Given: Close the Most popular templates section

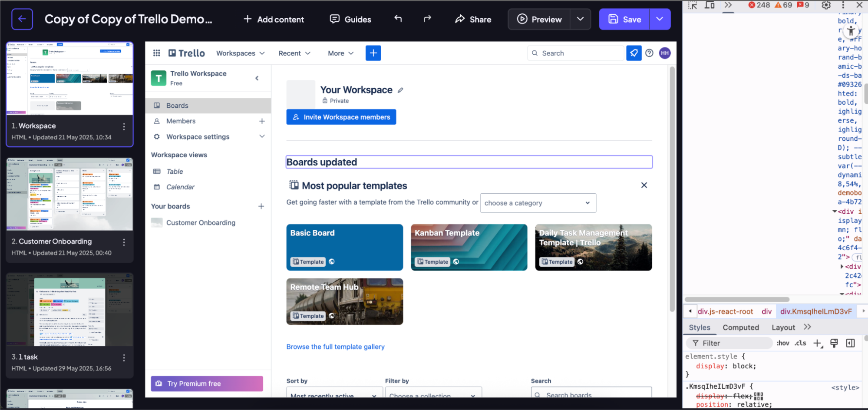Looking at the screenshot, I should [x=644, y=185].
